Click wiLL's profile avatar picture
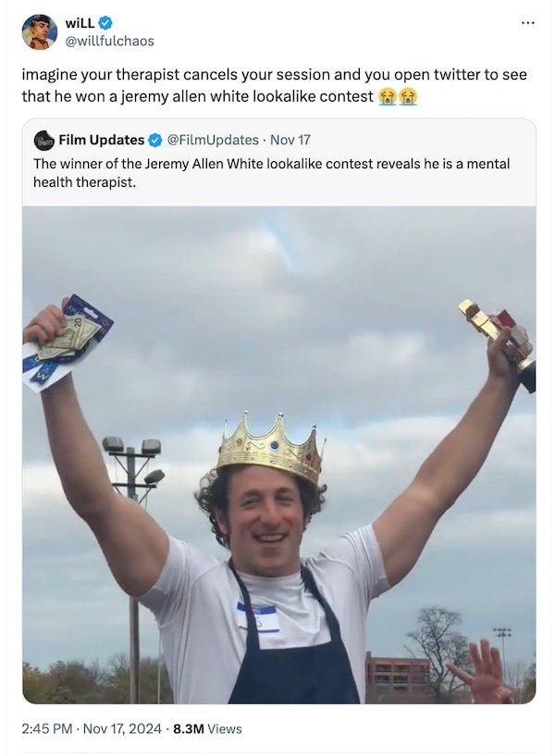This screenshot has width=555, height=756. 40,31
